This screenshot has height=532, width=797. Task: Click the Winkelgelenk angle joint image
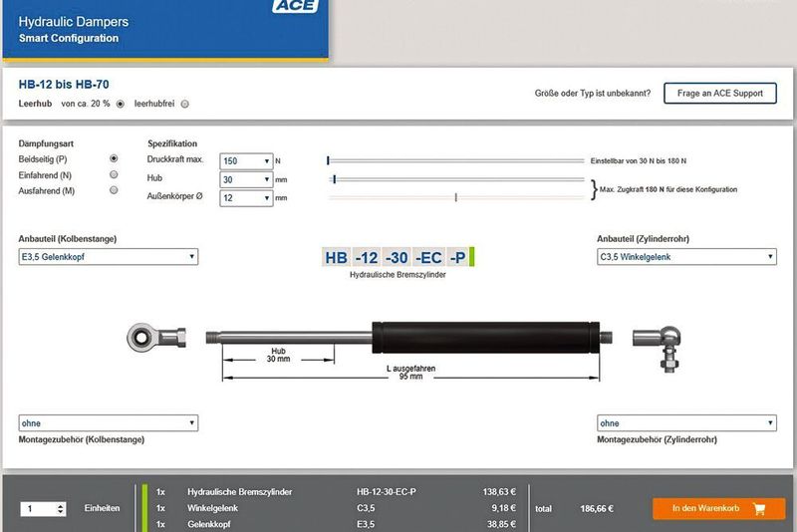pos(658,349)
